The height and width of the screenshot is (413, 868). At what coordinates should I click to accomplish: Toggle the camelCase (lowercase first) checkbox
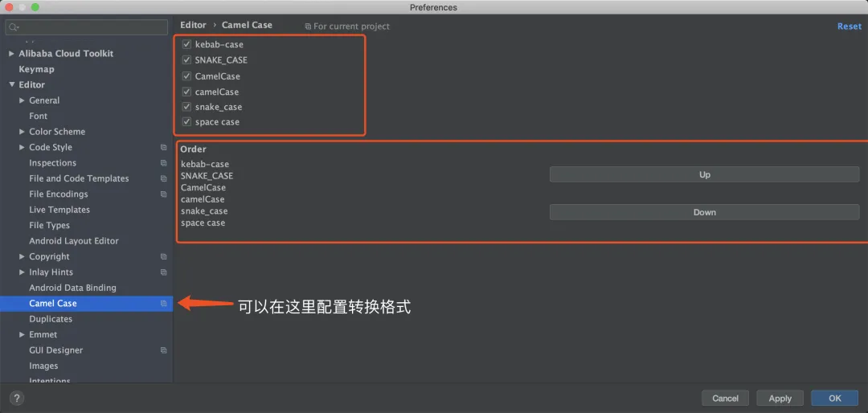pos(186,92)
